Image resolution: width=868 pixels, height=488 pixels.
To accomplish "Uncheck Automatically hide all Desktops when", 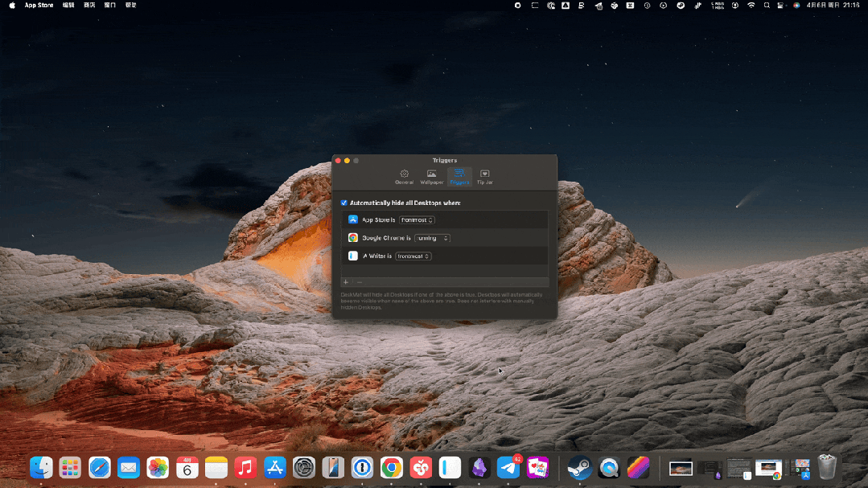I will pos(343,203).
